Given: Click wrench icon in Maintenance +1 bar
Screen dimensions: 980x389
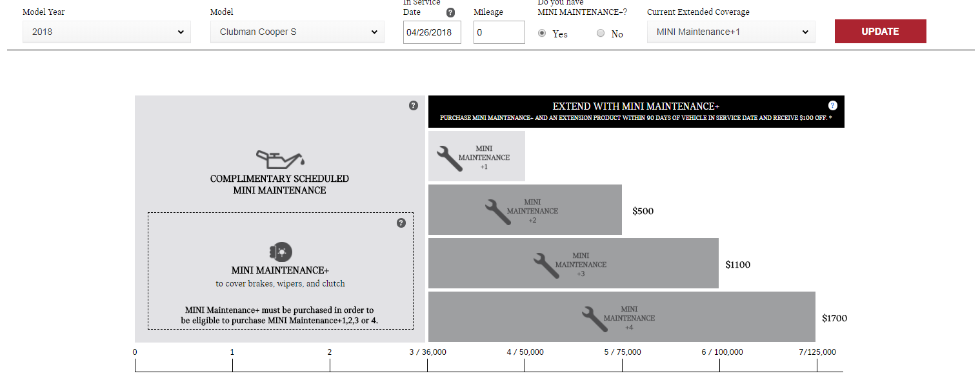Looking at the screenshot, I should click(450, 158).
